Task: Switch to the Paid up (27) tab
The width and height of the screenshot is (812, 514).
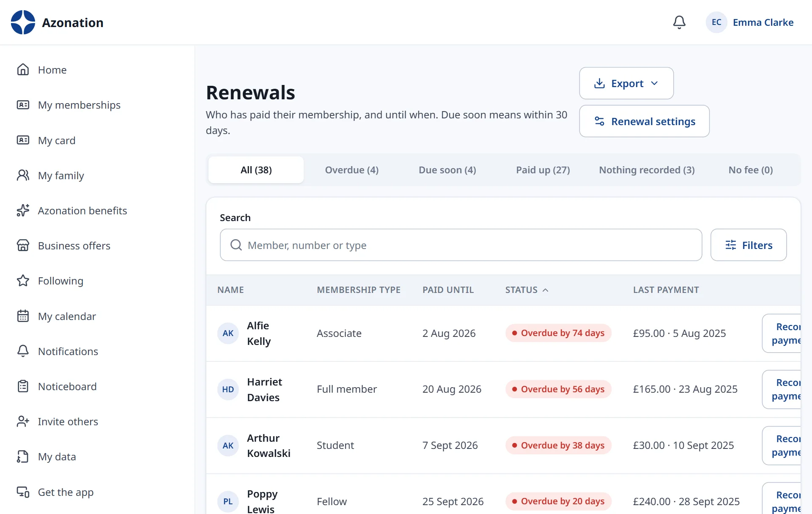Action: coord(543,170)
